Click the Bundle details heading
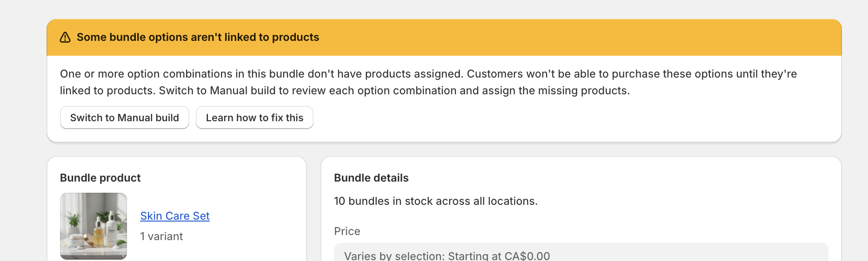 pyautogui.click(x=371, y=178)
